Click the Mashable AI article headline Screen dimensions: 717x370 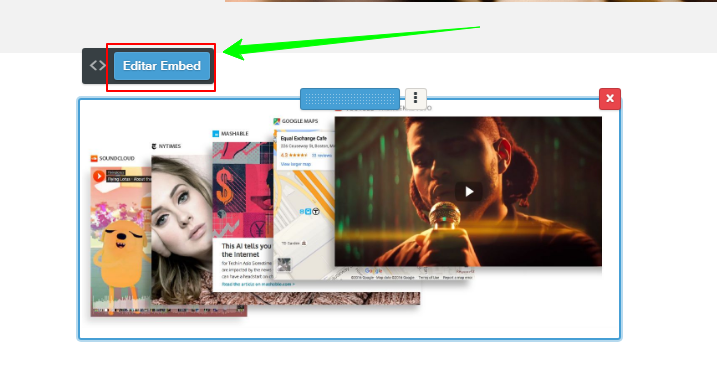click(246, 250)
